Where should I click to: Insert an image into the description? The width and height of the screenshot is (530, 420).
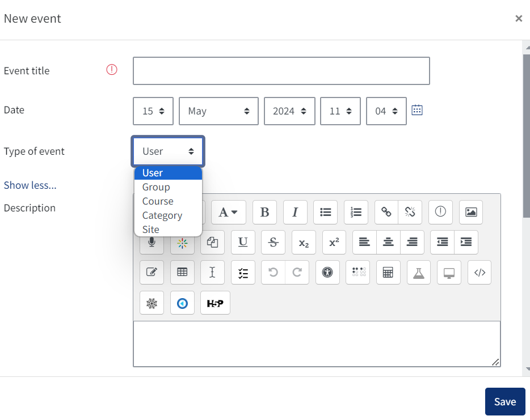471,213
